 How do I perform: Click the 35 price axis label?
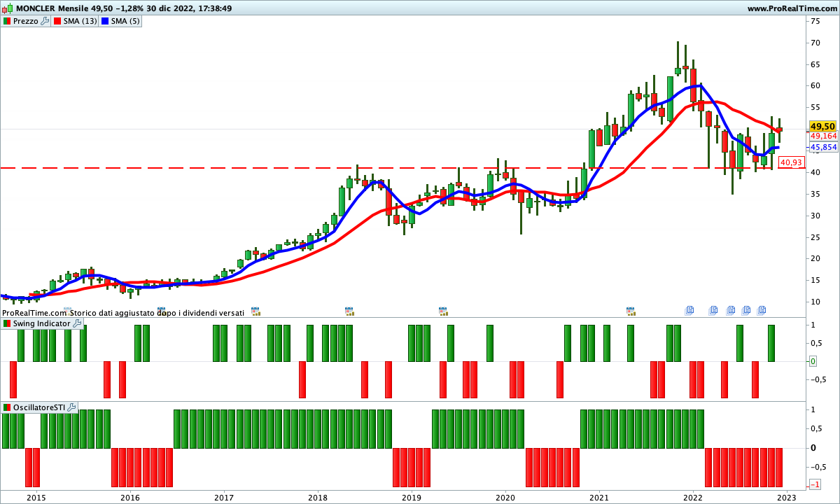pos(815,194)
